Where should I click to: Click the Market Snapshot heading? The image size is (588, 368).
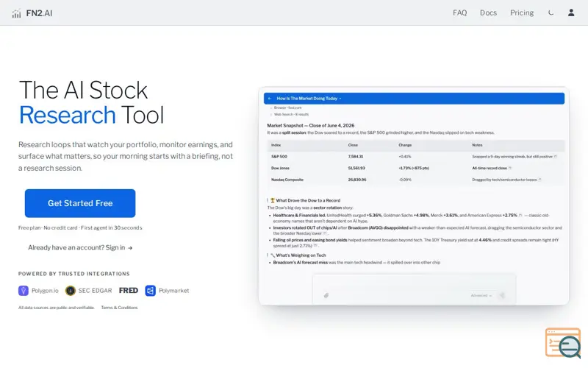[310, 125]
